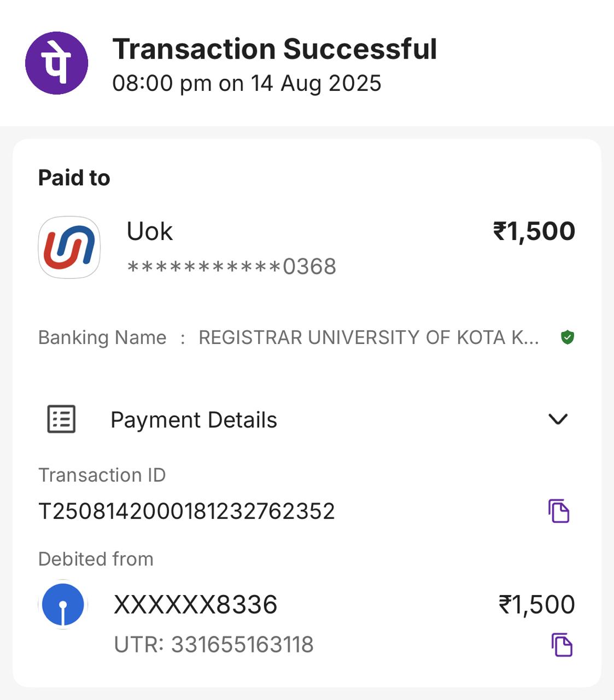Click the Transaction ID value T2508142000181232762352
Screen dimensions: 614x700
coord(186,511)
